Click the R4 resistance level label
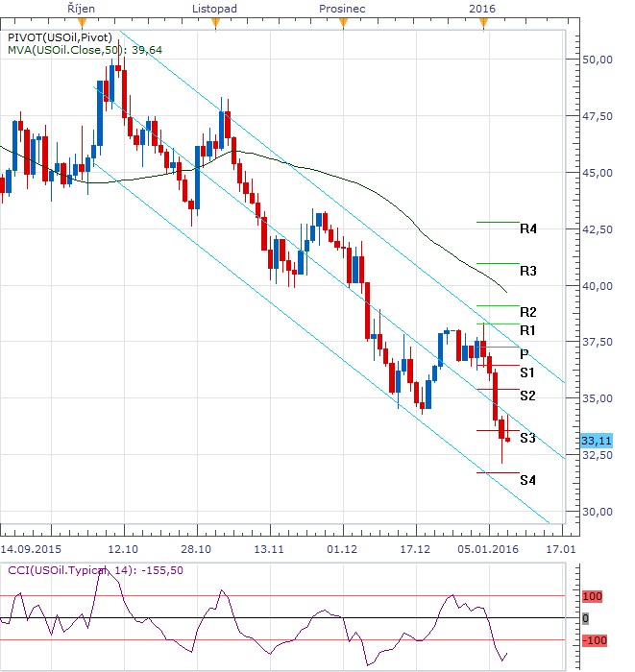Viewport: 635px width, 672px height. (x=527, y=229)
